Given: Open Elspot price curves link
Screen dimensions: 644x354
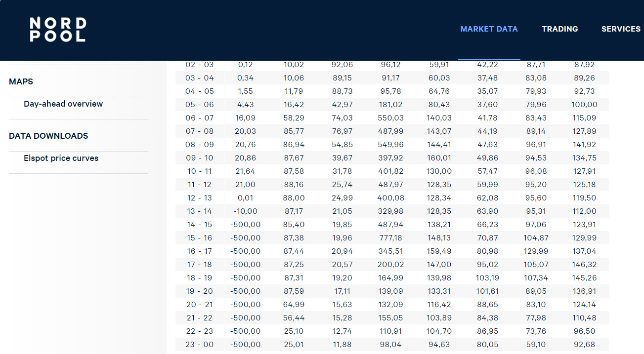Looking at the screenshot, I should pyautogui.click(x=61, y=158).
